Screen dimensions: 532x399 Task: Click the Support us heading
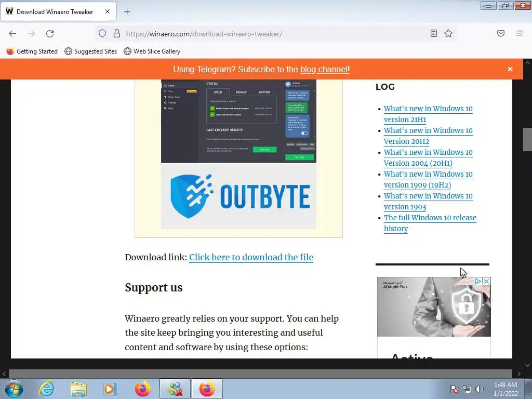154,288
